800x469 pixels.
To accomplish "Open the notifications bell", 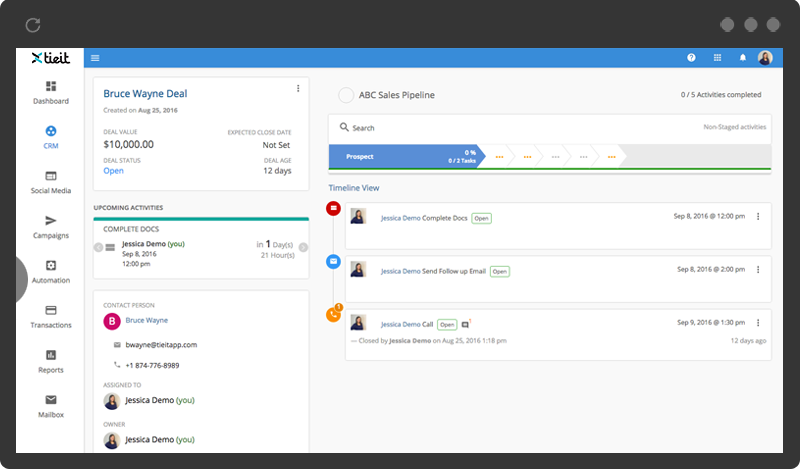I will click(x=742, y=58).
